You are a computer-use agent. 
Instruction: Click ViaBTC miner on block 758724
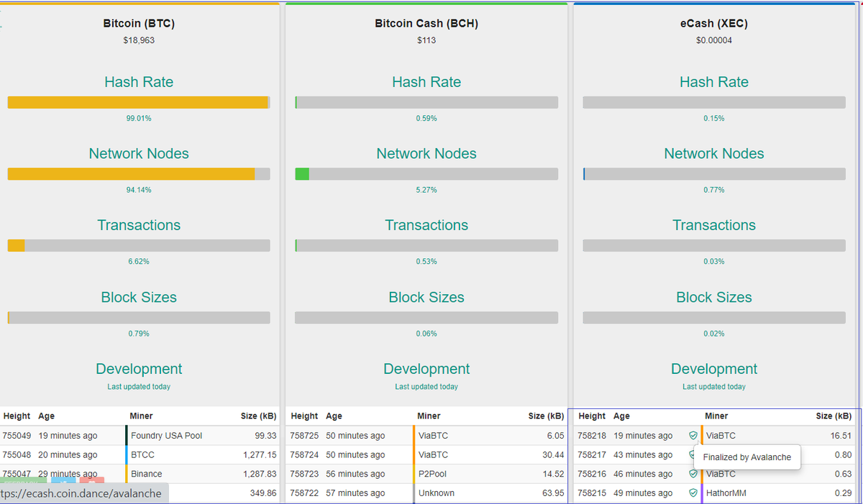coord(433,455)
